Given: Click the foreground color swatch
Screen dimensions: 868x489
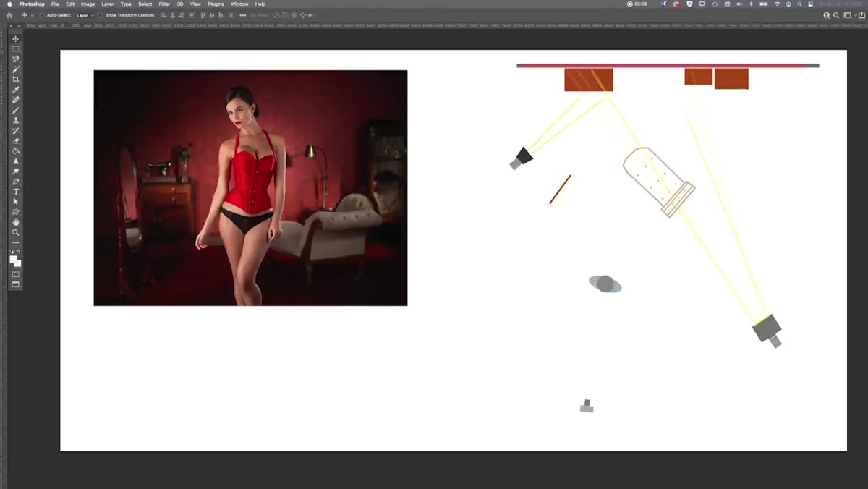Looking at the screenshot, I should point(13,259).
